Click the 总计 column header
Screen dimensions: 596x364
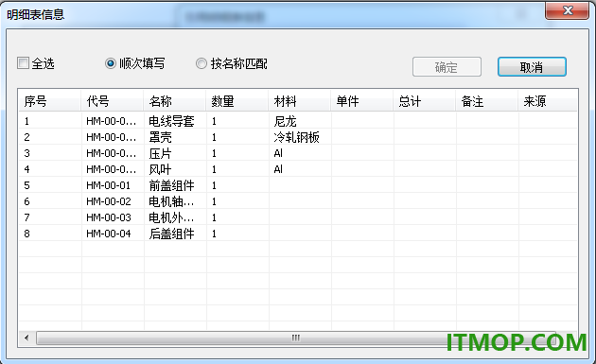tap(424, 101)
